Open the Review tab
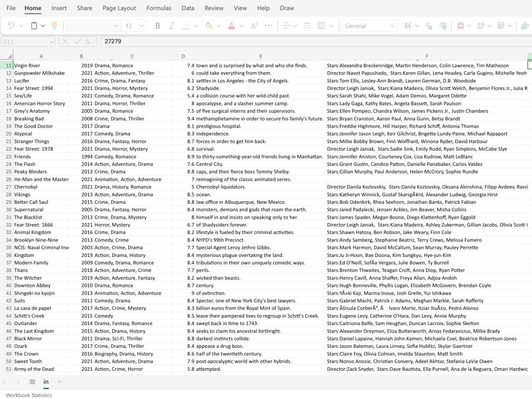Screen dimensions: 532x399 coord(214,8)
